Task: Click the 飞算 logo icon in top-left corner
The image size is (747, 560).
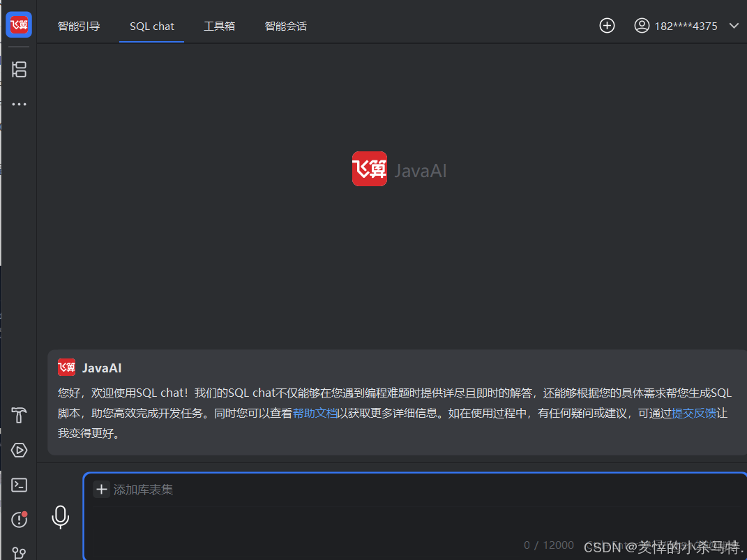Action: (18, 24)
